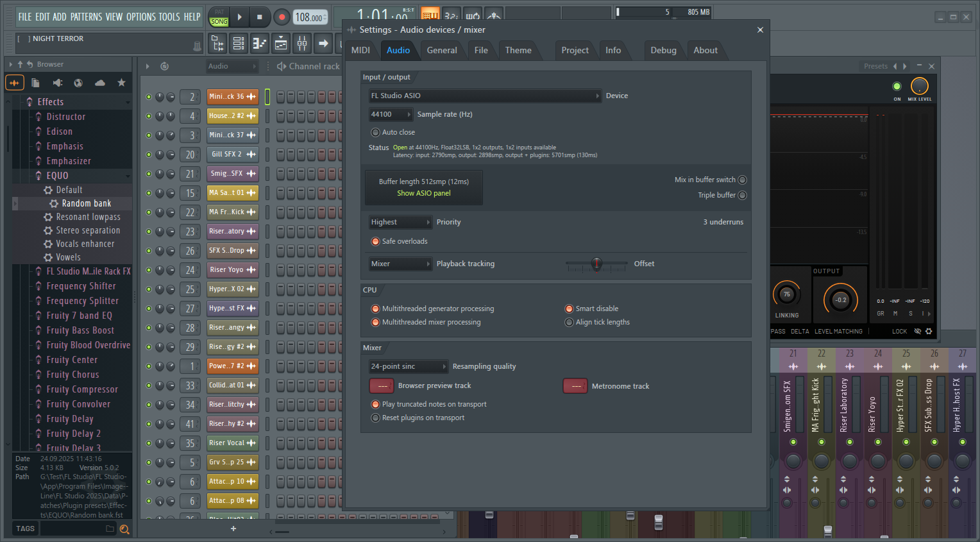Disable Safe overloads

[376, 242]
